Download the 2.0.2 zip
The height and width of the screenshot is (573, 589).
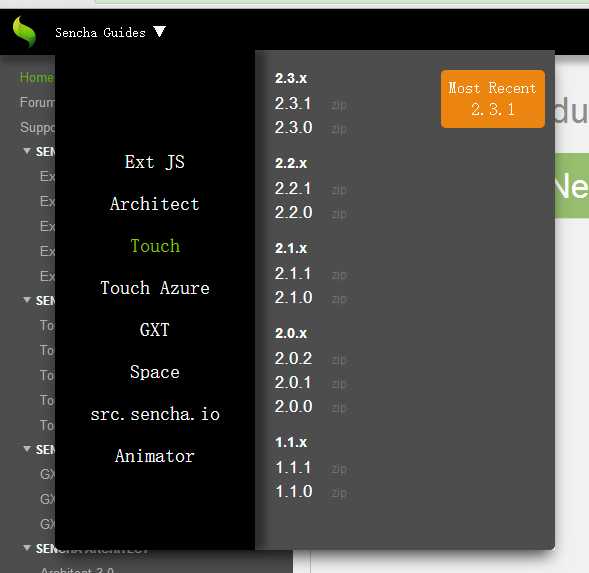coord(339,360)
